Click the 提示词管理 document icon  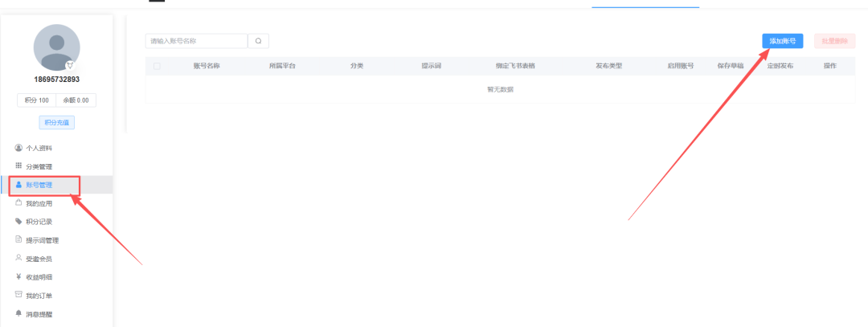(x=18, y=239)
